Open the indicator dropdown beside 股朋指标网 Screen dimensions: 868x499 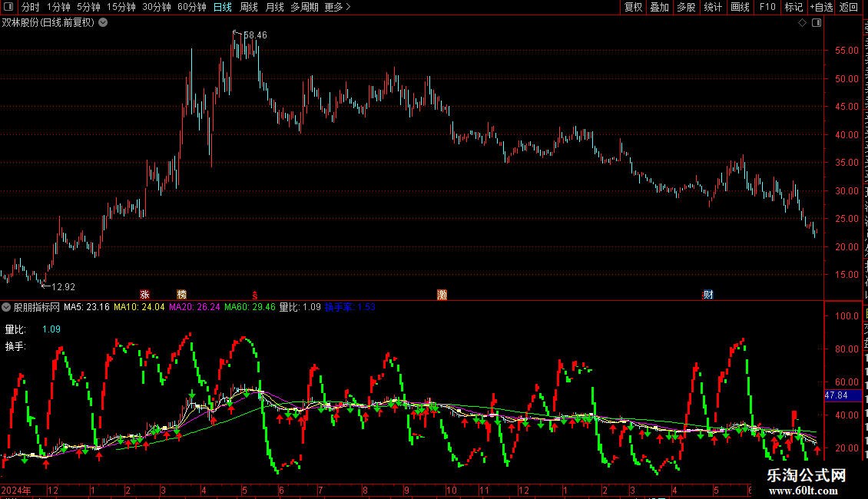[x=6, y=306]
